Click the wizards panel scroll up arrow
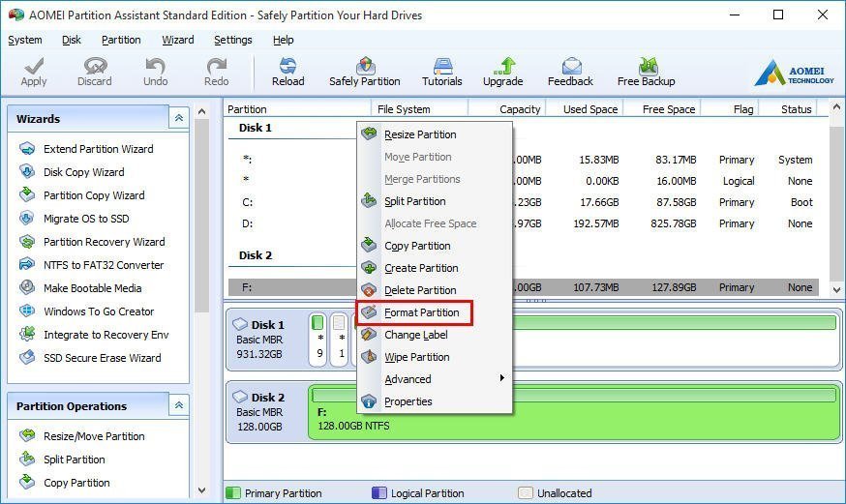Screen dimensions: 846x504 point(201,111)
